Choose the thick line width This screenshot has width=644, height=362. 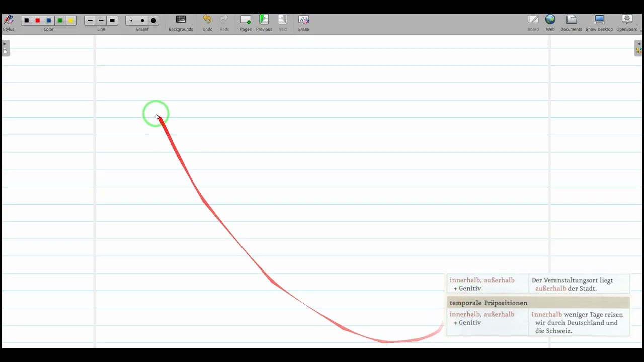(112, 21)
